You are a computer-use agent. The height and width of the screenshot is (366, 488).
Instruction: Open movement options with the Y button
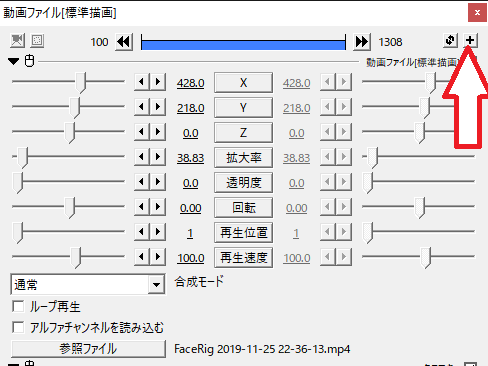[x=243, y=108]
